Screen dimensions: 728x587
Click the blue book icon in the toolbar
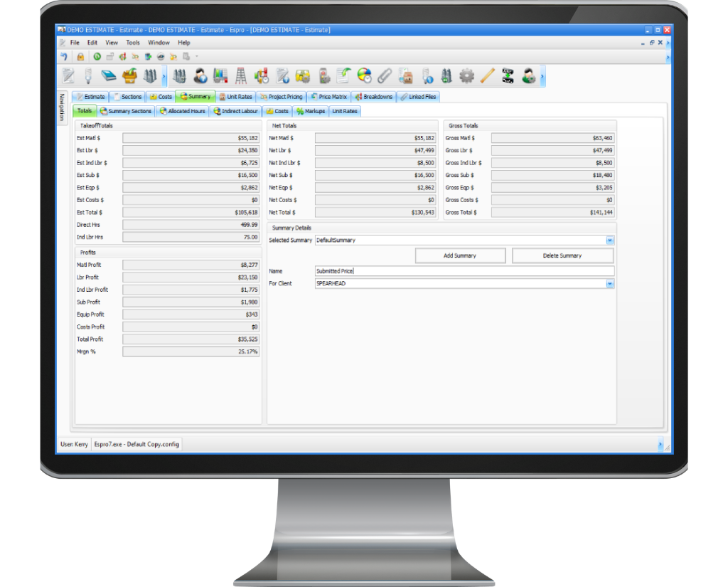coord(109,75)
